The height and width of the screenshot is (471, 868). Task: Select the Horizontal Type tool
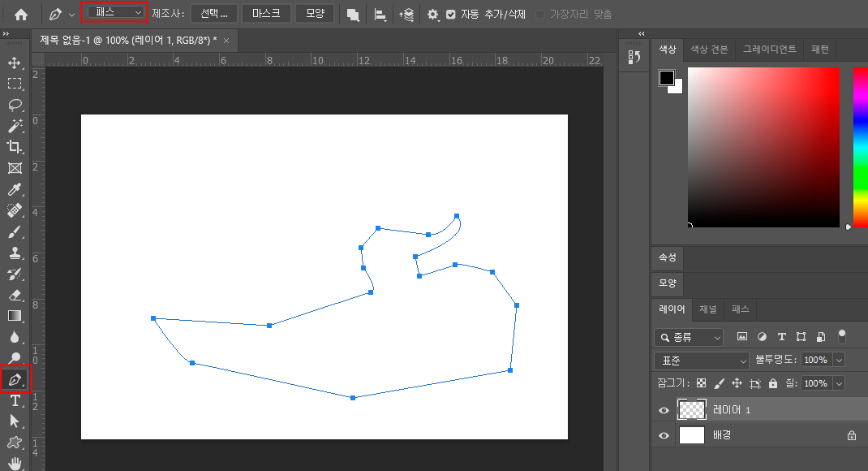pos(15,400)
